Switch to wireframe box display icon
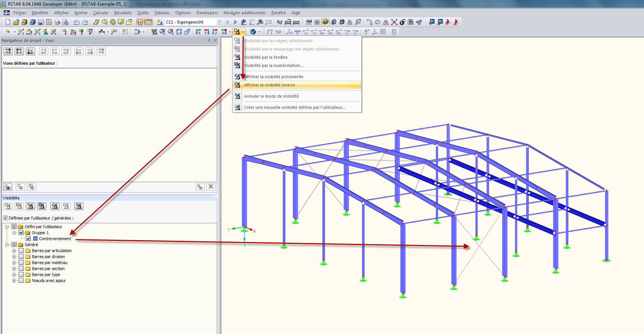This screenshot has height=334, width=644. tap(179, 32)
